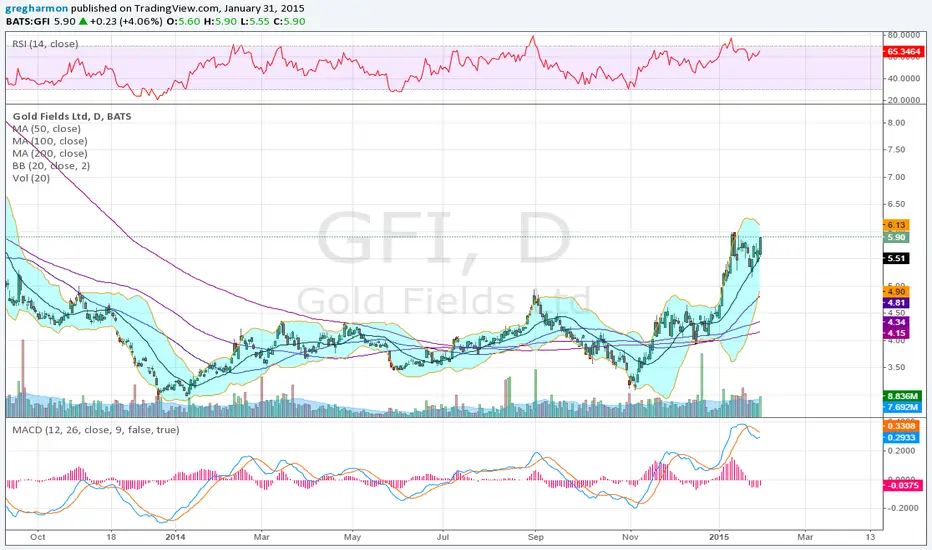Click the blue 0.2933 MACD value tag
The image size is (932, 550).
click(x=902, y=438)
